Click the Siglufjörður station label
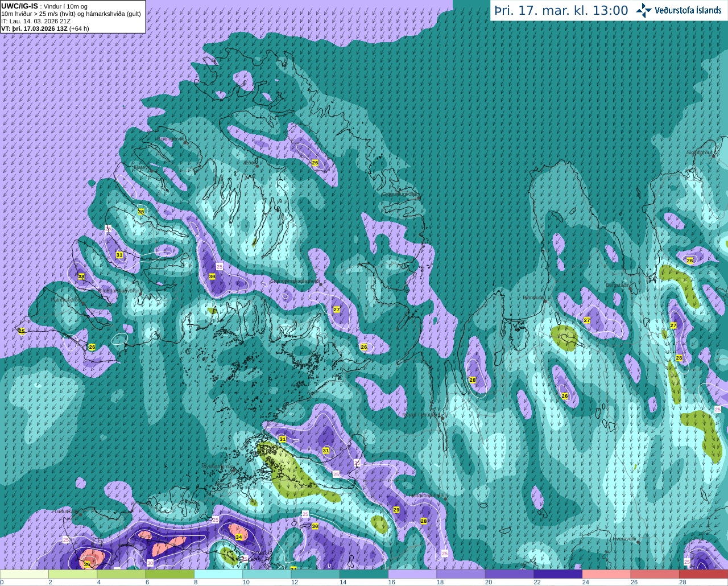Viewport: 728px width, 586px height. [699, 152]
